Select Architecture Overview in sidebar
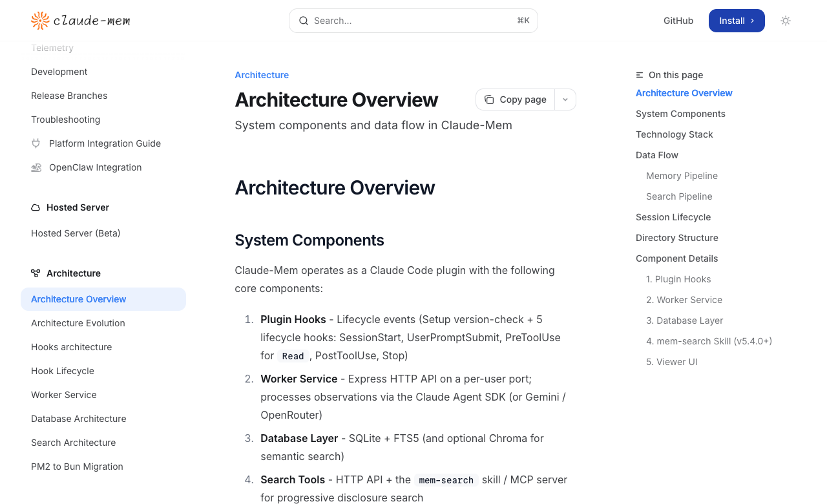Screen dimensions: 827x504 [x=103, y=299]
